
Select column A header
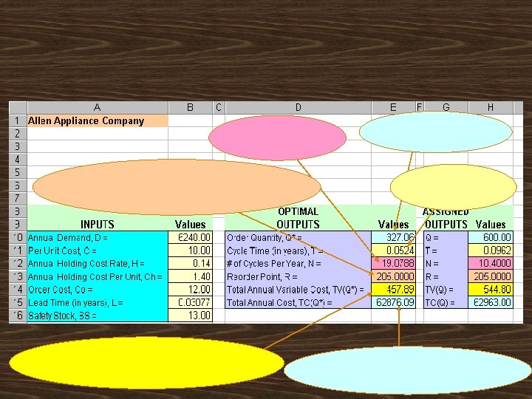coord(98,108)
